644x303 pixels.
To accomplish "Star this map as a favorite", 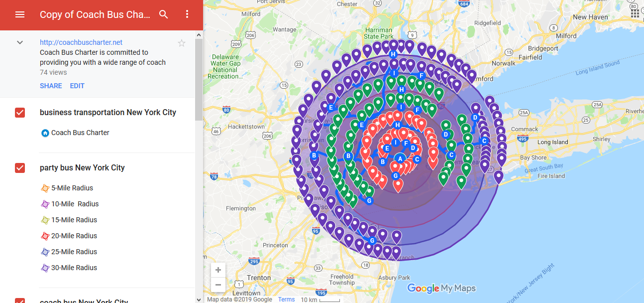I will [x=182, y=43].
